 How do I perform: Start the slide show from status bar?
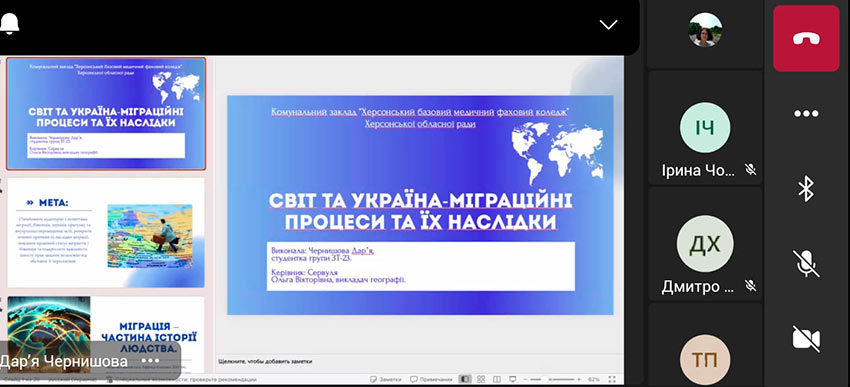tap(512, 379)
